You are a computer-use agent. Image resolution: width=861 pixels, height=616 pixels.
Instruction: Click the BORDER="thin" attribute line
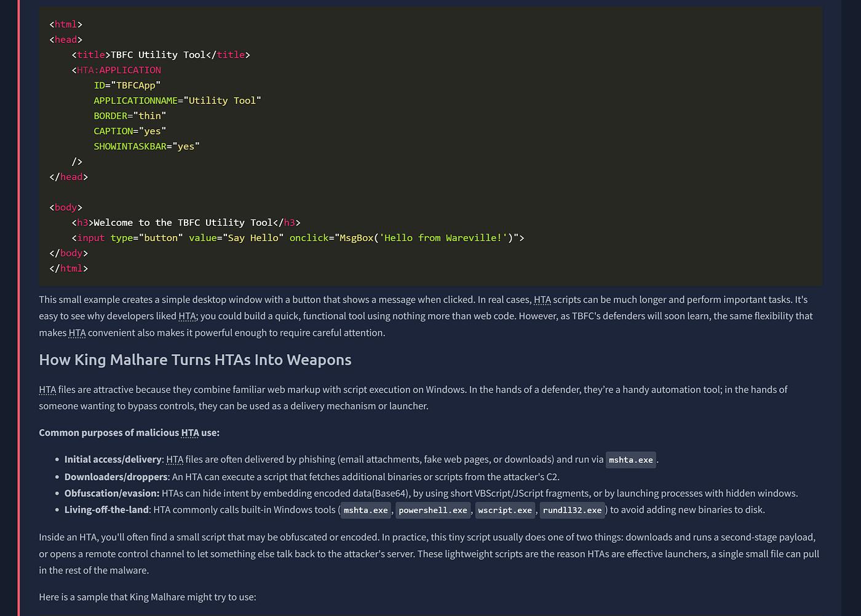(130, 116)
